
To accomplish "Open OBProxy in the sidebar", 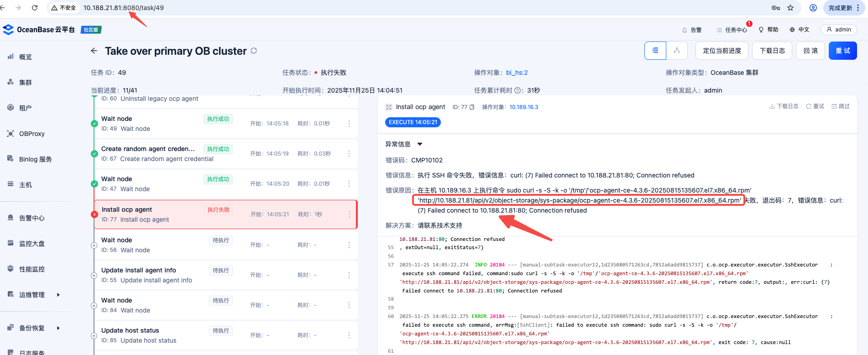I will tap(31, 134).
